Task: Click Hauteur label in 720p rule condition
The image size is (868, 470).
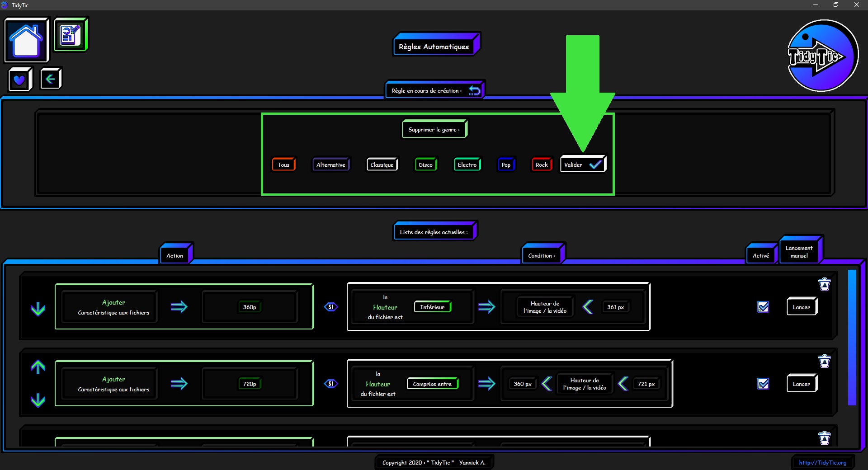Action: (x=378, y=384)
